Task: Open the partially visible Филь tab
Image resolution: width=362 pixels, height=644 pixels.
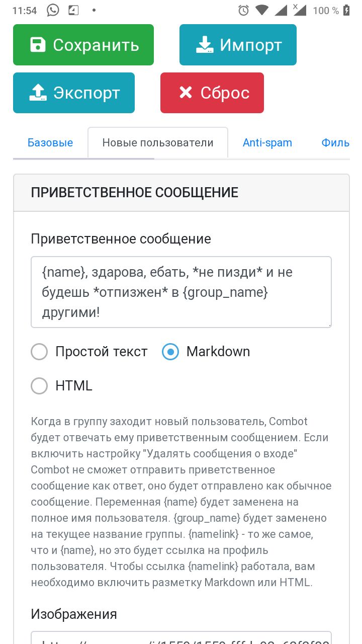Action: coord(335,143)
